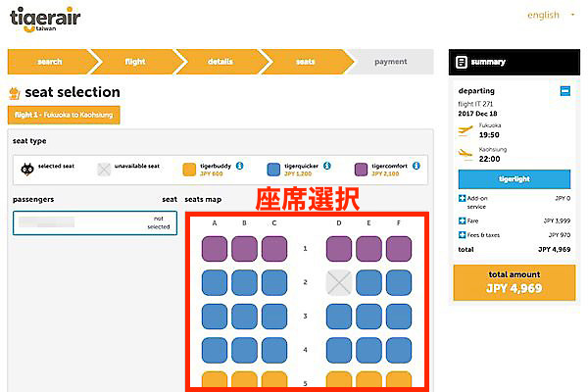Click the tigerair taiwan logo
The image size is (588, 392).
45,20
